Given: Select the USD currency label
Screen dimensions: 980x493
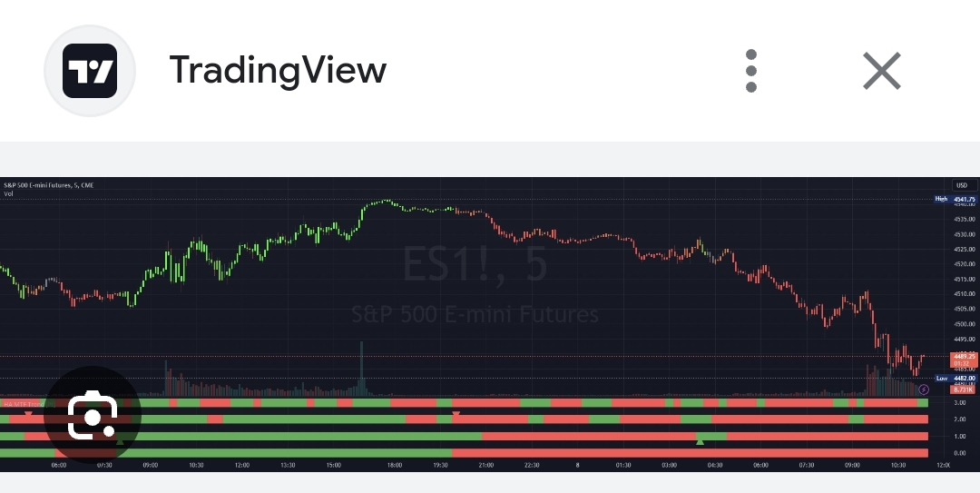Looking at the screenshot, I should pyautogui.click(x=961, y=185).
